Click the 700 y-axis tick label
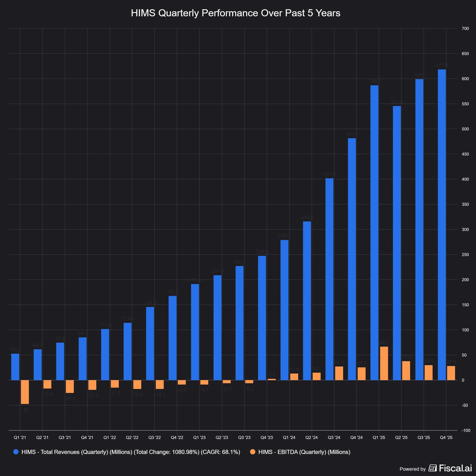The width and height of the screenshot is (476, 476). point(465,29)
